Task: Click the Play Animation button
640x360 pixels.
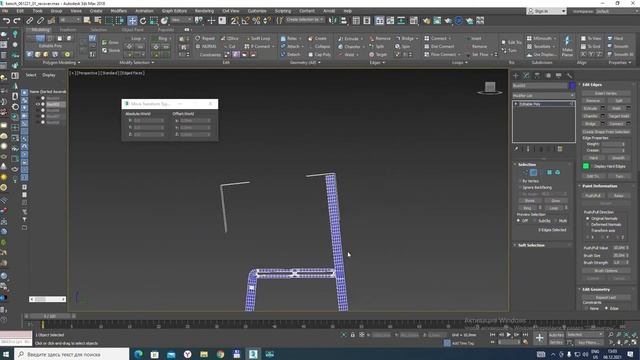Action: (509, 335)
